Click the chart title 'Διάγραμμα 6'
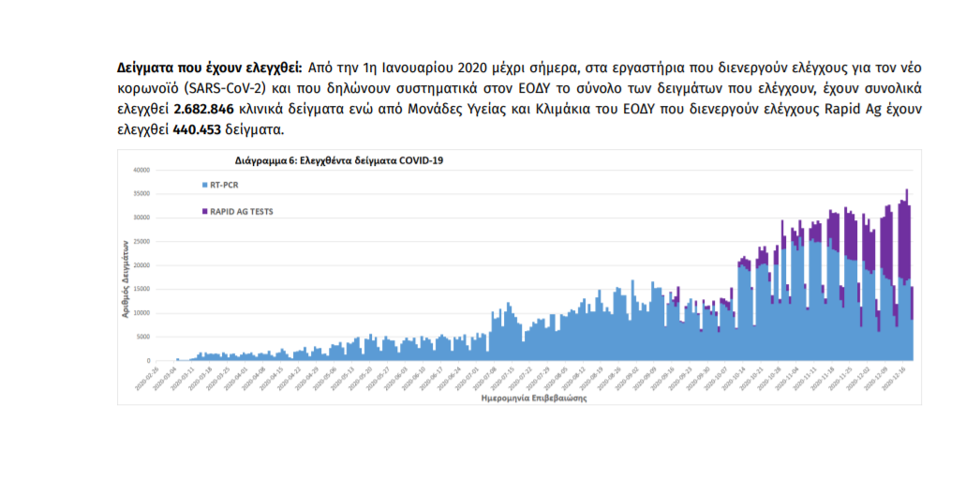 [x=331, y=160]
